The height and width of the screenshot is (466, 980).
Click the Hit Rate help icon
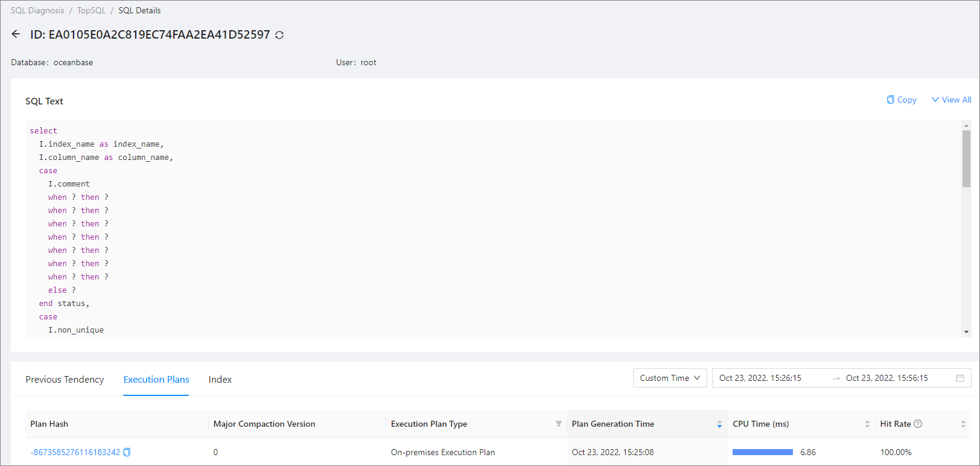(918, 424)
